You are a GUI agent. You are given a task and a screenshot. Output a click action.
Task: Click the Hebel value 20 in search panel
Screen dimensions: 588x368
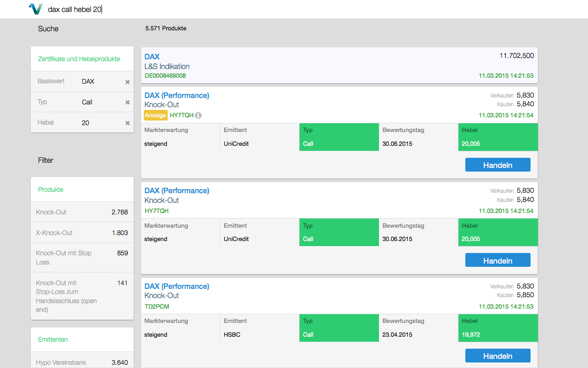[x=85, y=123]
